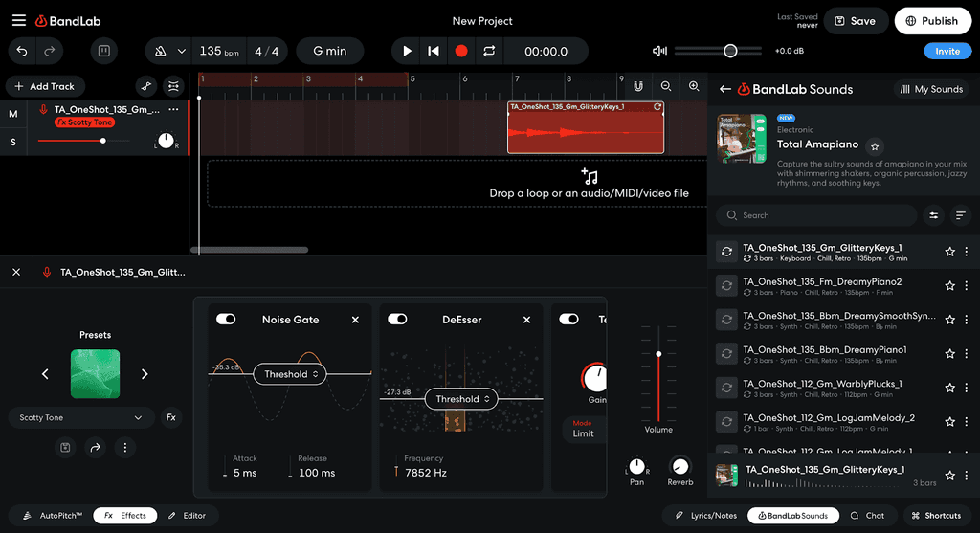The image size is (980, 533).
Task: Mute the TA_OneShot track
Action: pyautogui.click(x=13, y=114)
